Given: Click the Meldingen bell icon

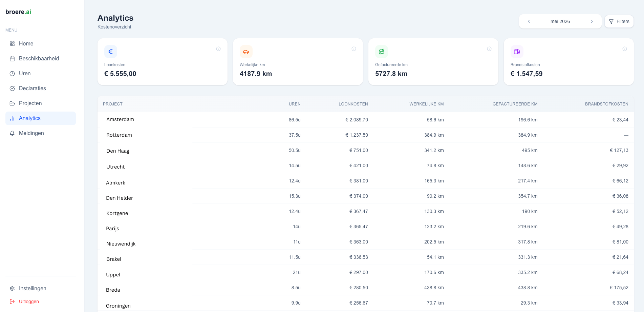Looking at the screenshot, I should pos(12,133).
